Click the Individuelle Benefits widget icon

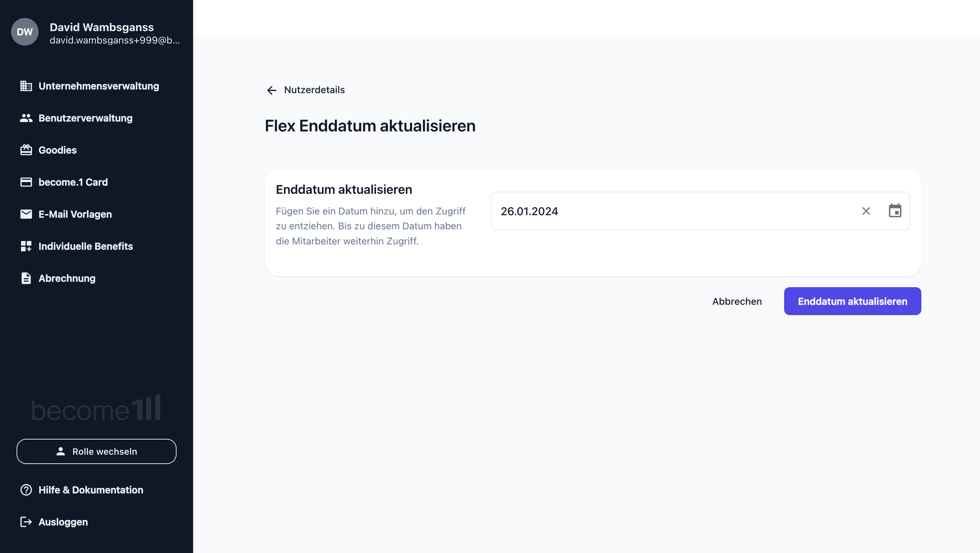(26, 246)
